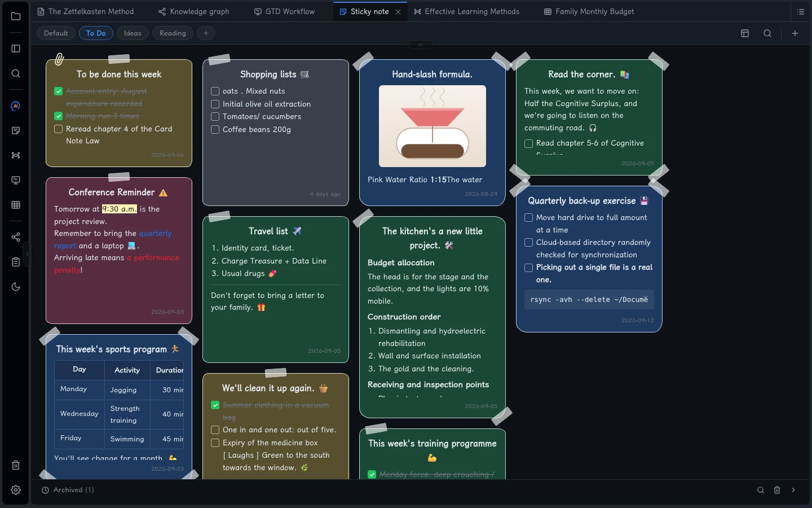Check 'Coffee beans 200g' shopping item

coord(215,129)
